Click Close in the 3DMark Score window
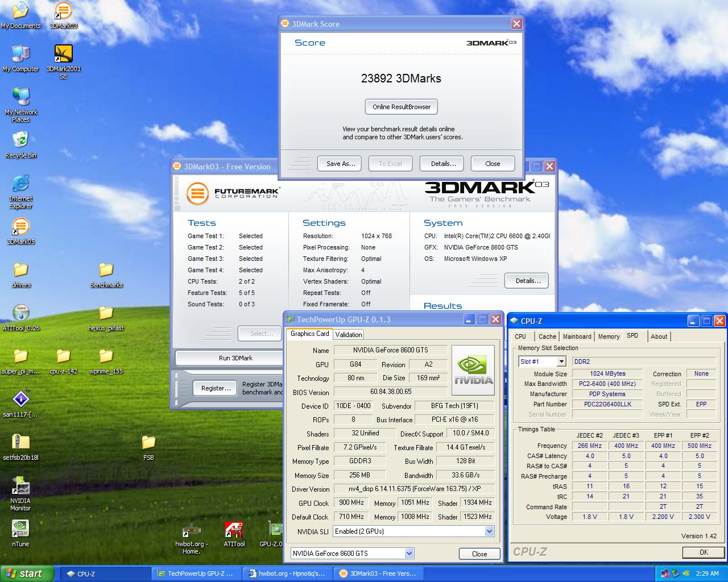The width and height of the screenshot is (728, 582). pos(493,164)
